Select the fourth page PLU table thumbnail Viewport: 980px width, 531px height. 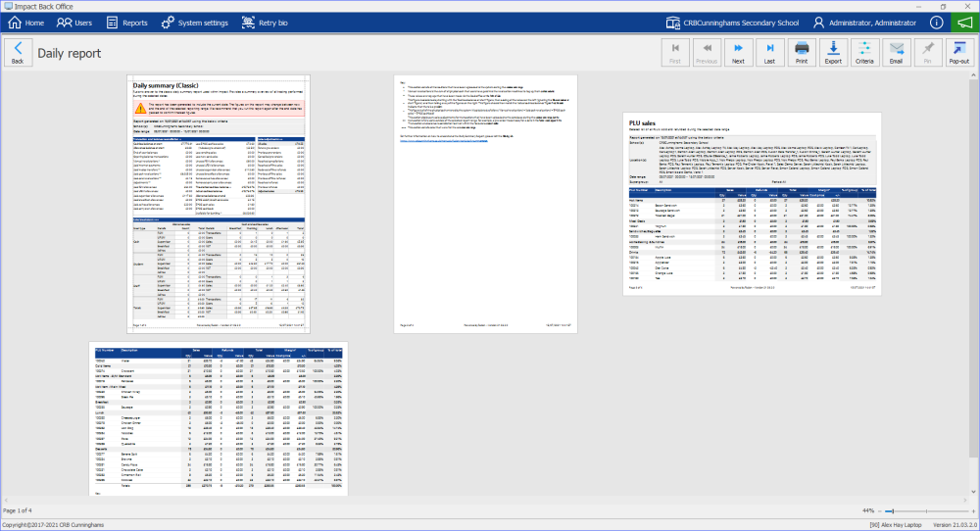pos(219,419)
